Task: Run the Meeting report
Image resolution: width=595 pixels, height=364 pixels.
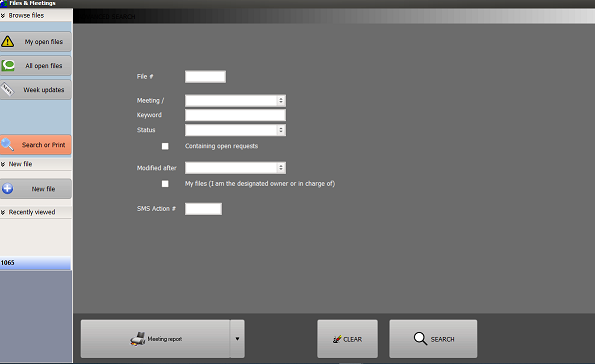Action: point(155,339)
